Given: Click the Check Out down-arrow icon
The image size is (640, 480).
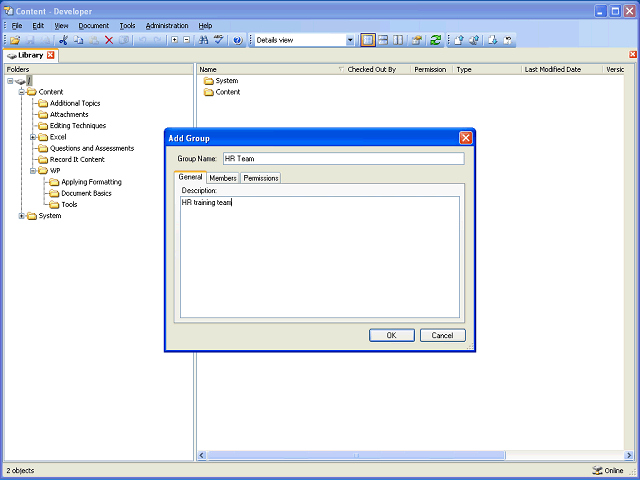Looking at the screenshot, I should pos(493,40).
